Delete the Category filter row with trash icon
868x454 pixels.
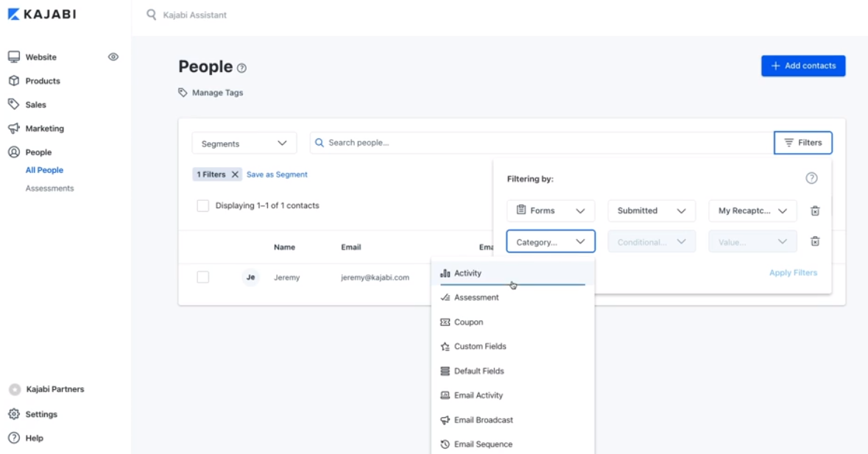[815, 241]
